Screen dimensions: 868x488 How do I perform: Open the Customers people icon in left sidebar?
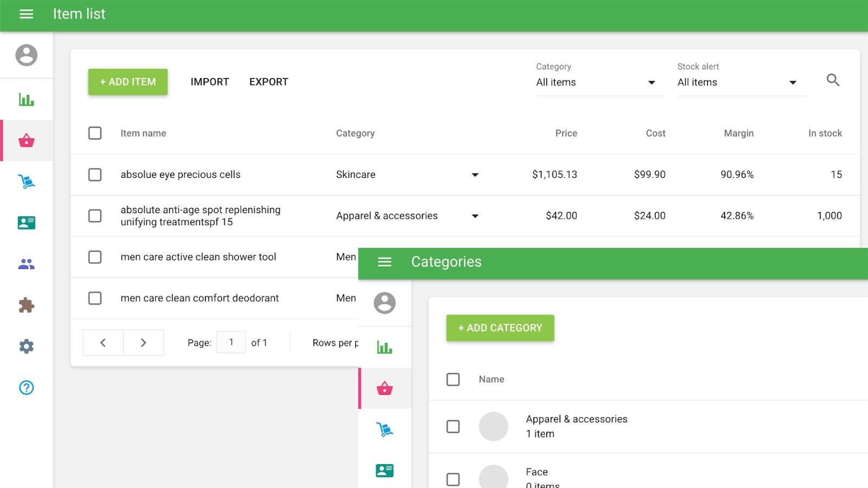tap(26, 264)
